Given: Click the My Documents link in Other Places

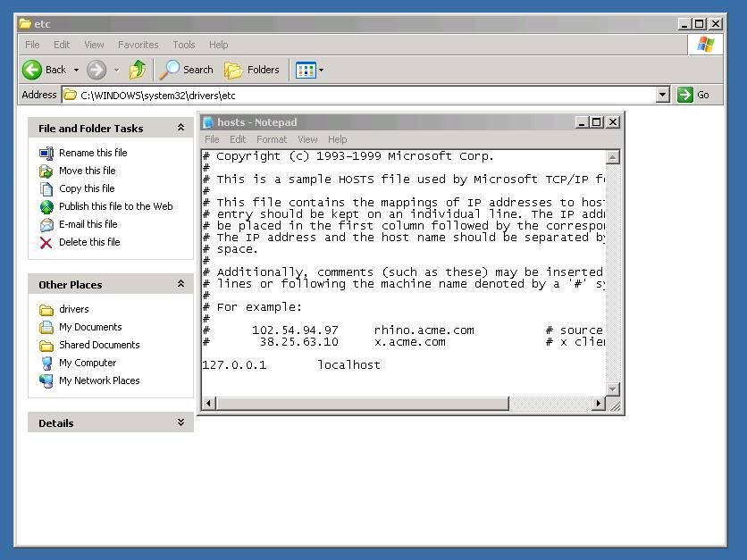Looking at the screenshot, I should click(x=90, y=327).
